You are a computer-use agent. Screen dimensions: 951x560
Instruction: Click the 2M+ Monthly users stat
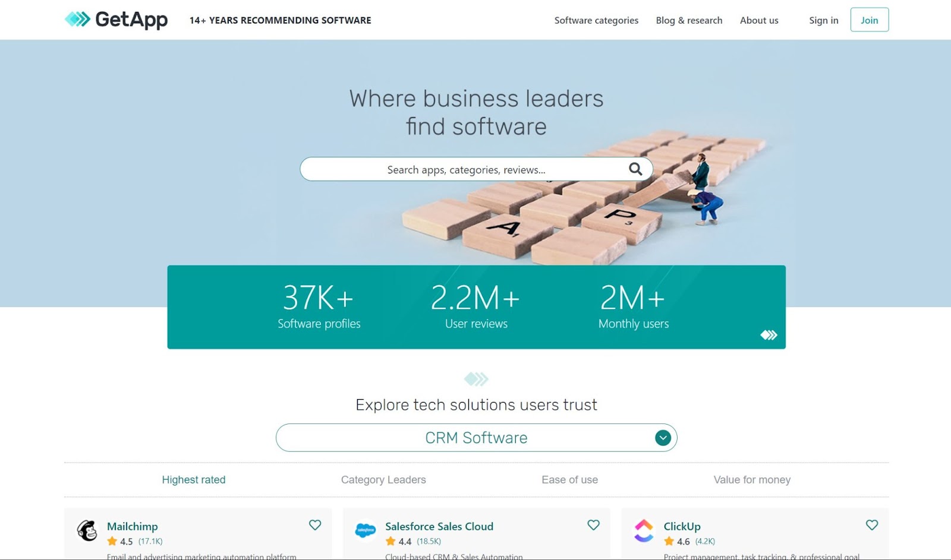[x=634, y=306]
